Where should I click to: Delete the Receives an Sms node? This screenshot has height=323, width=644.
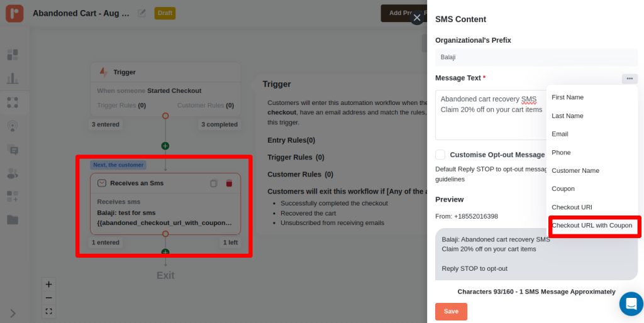coord(229,183)
